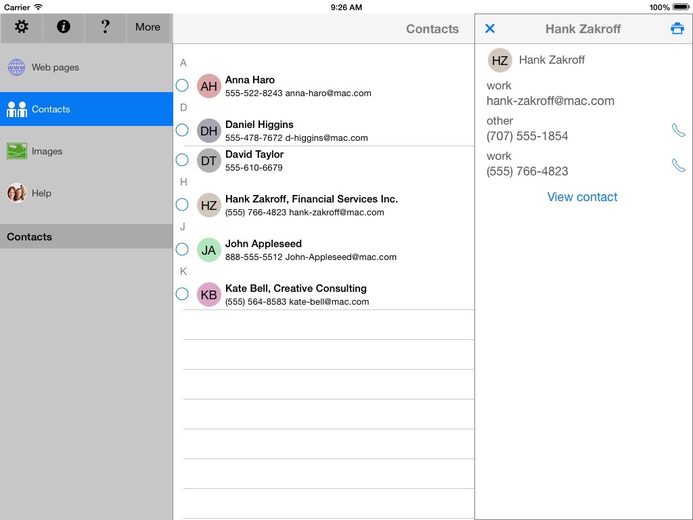Open the Help section label

tap(42, 193)
